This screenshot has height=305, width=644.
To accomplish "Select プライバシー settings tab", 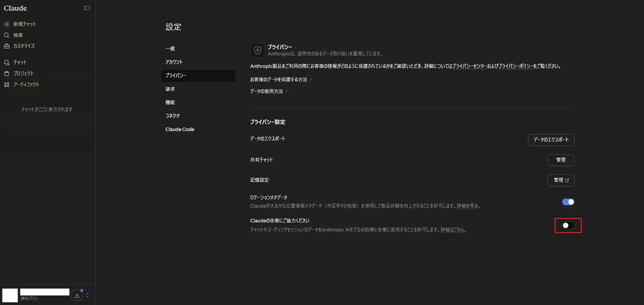I will 198,76.
